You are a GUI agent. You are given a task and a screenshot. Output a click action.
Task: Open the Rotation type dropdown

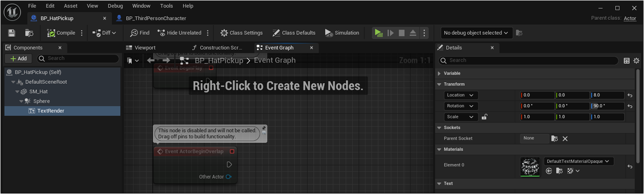[x=461, y=106]
